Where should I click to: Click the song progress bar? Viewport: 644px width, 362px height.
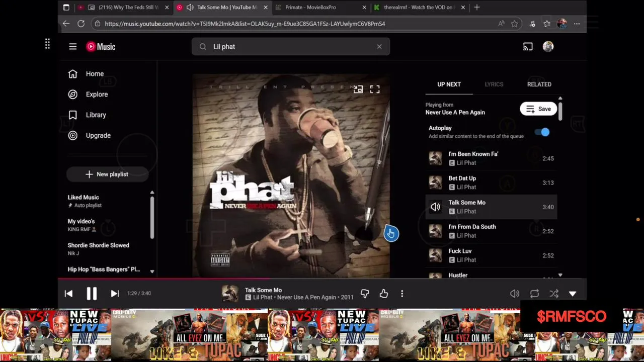point(322,279)
